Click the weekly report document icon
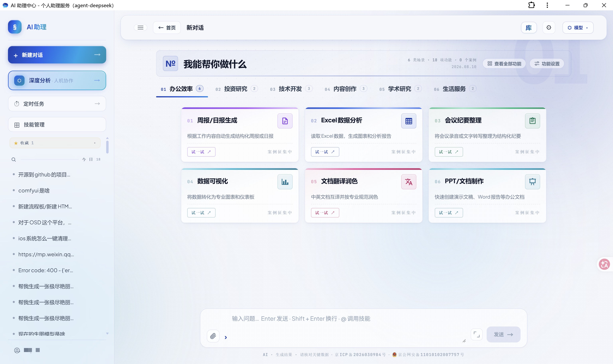Viewport: 613px width, 364px height. click(x=285, y=121)
